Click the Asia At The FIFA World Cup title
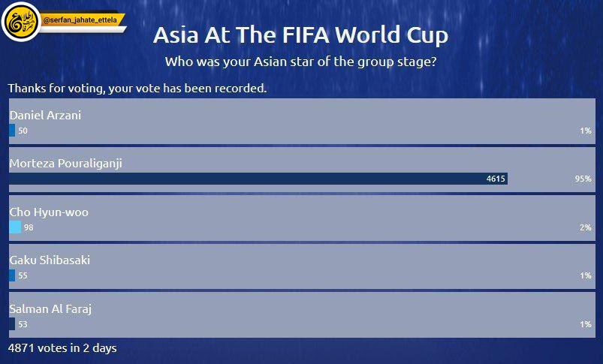 click(x=300, y=35)
